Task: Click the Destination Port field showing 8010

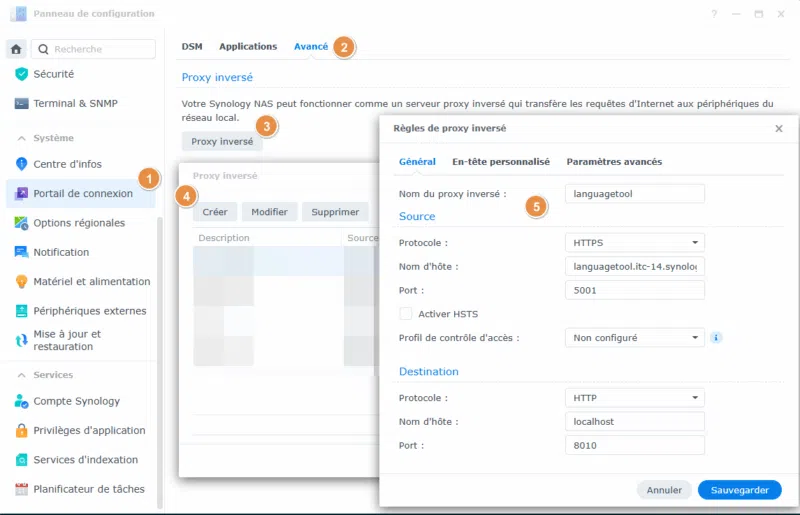Action: point(635,445)
